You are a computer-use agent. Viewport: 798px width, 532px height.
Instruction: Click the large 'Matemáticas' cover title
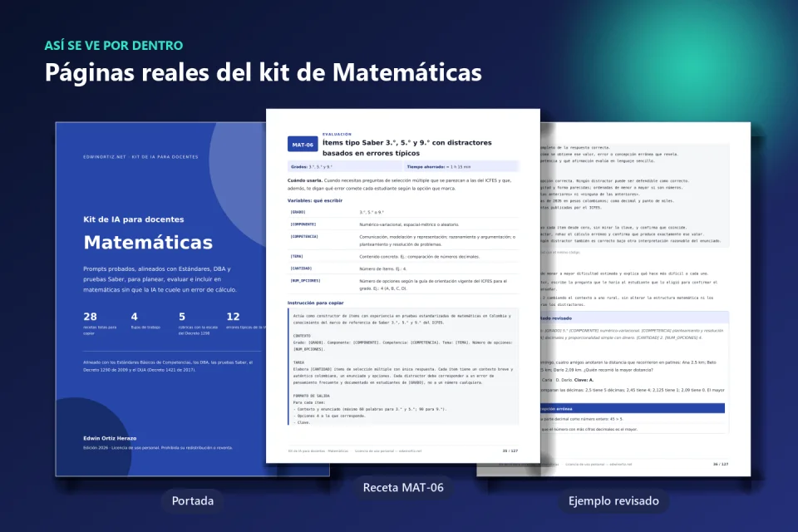coord(148,243)
